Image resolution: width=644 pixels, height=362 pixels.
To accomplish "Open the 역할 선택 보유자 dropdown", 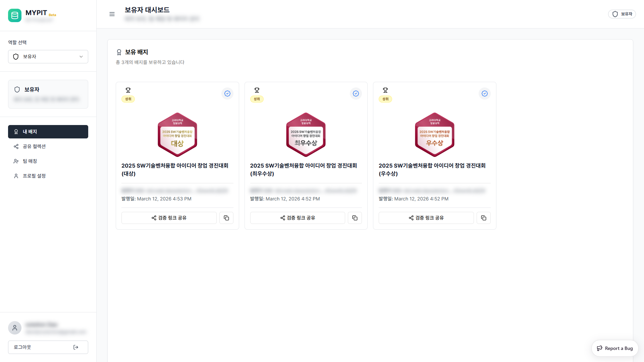I will click(x=48, y=57).
